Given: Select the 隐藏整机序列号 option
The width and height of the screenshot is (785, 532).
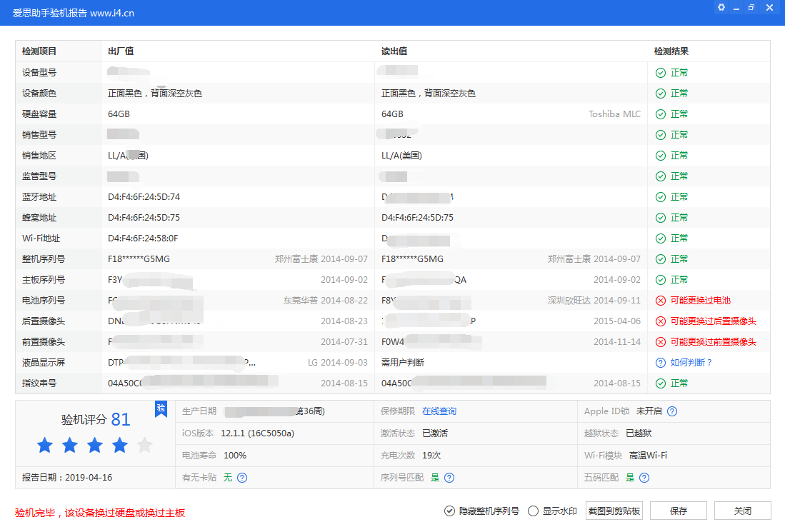Looking at the screenshot, I should 450,511.
